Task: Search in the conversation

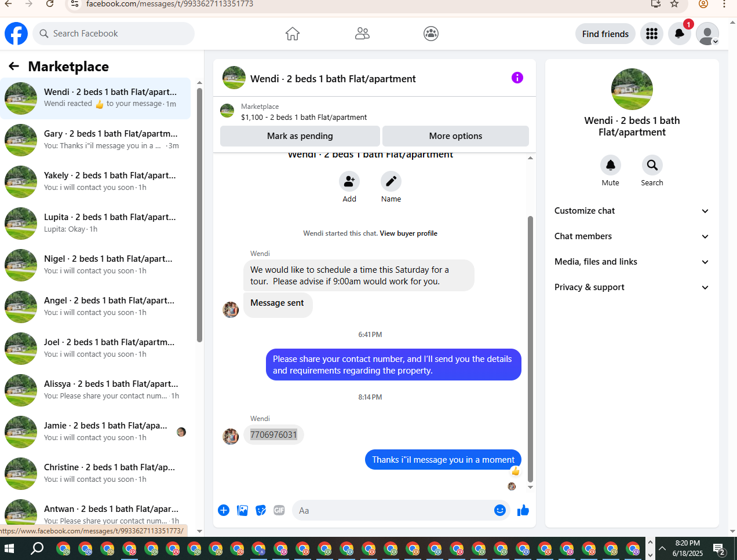Action: point(652,165)
